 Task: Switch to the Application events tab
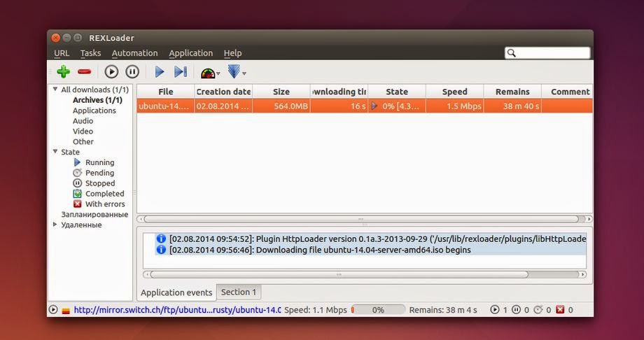[x=176, y=292]
